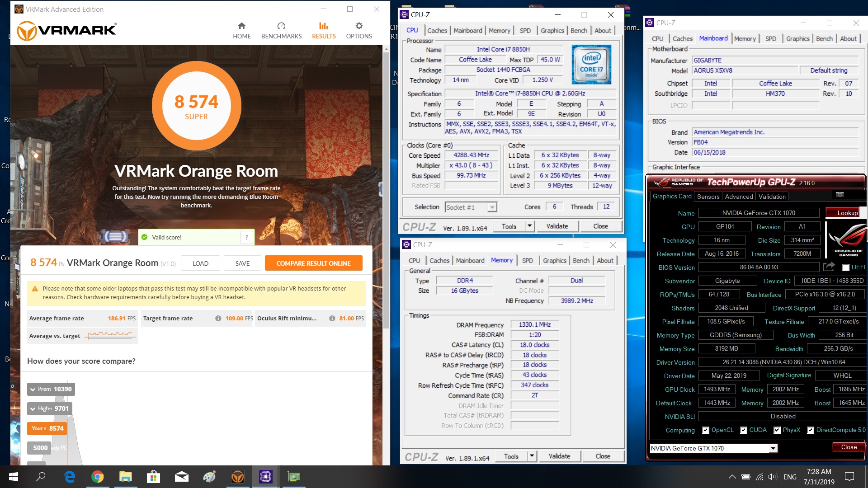Screen dimensions: 868x488
Task: Click the Target frame rate info icon
Action: (218, 319)
